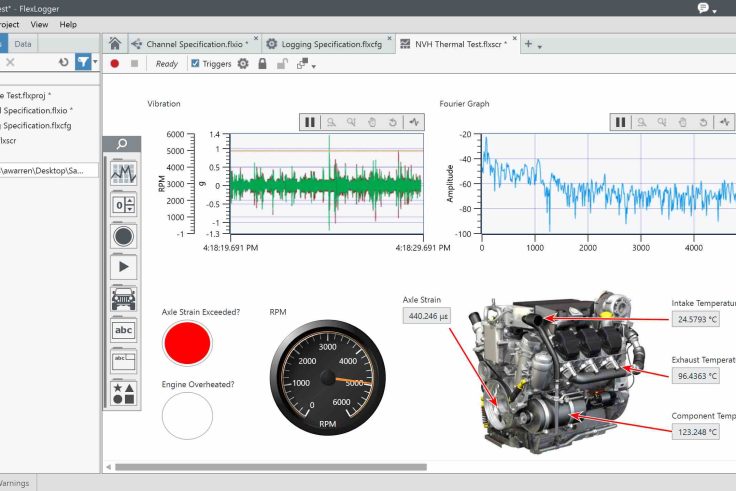The height and width of the screenshot is (491, 736).
Task: Pause the Fourier Graph
Action: click(x=621, y=122)
